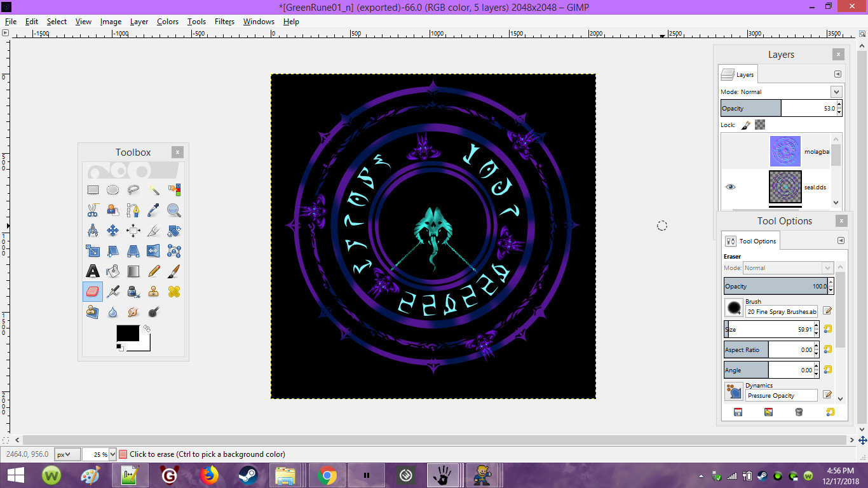
Task: Open Layers panel tab menu arrow
Action: [837, 74]
